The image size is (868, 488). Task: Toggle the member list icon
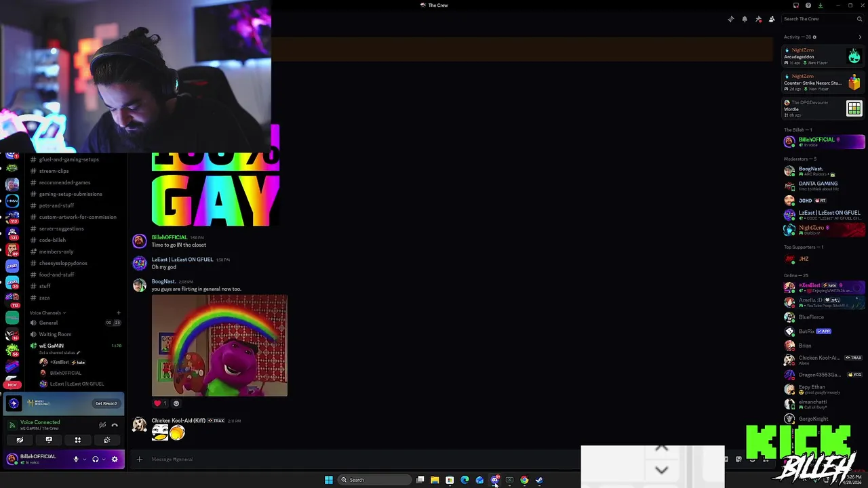click(772, 19)
